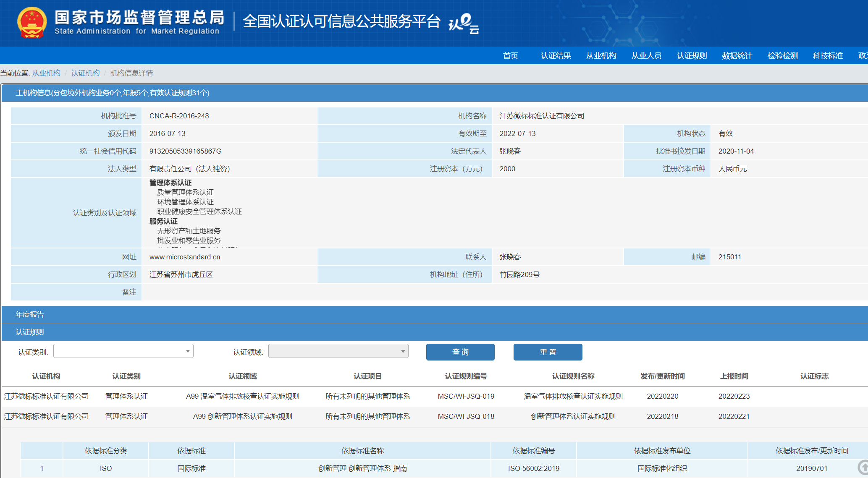This screenshot has height=478, width=868.
Task: Expand the 年度报告 section
Action: pos(30,314)
